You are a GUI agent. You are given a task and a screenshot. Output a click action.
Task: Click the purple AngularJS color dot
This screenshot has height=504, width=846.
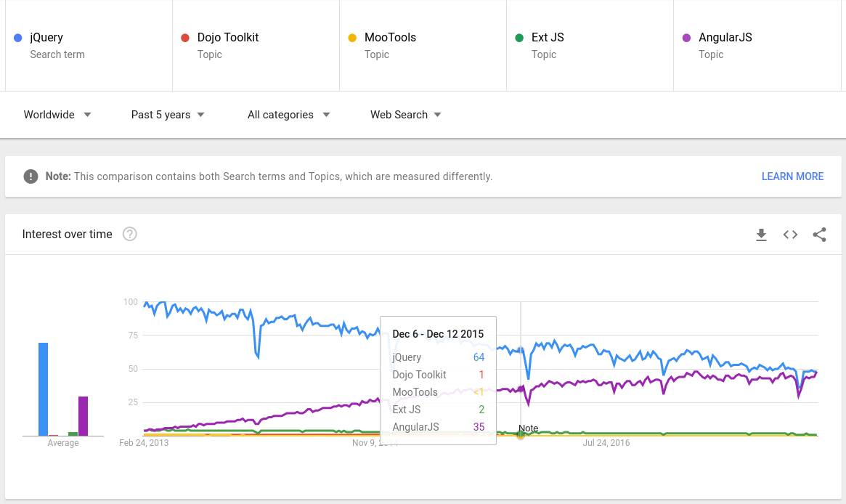(686, 38)
